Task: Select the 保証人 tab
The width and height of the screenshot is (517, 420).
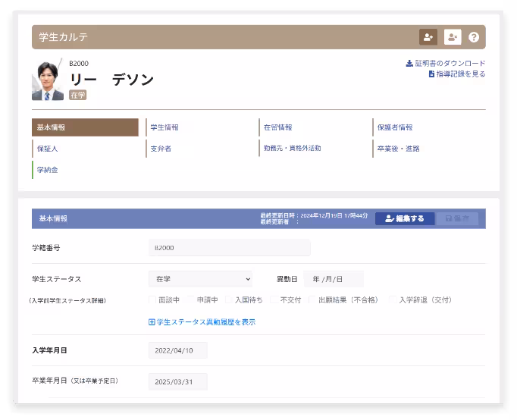Action: point(47,149)
